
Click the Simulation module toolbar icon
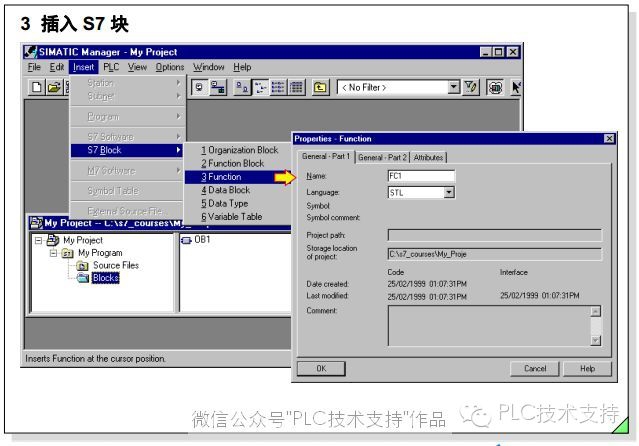click(495, 87)
